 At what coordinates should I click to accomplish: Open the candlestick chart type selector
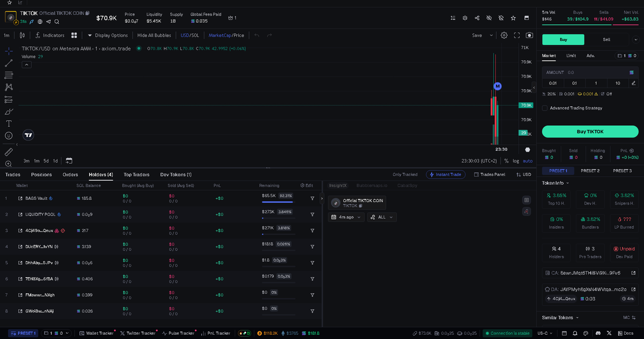point(22,35)
